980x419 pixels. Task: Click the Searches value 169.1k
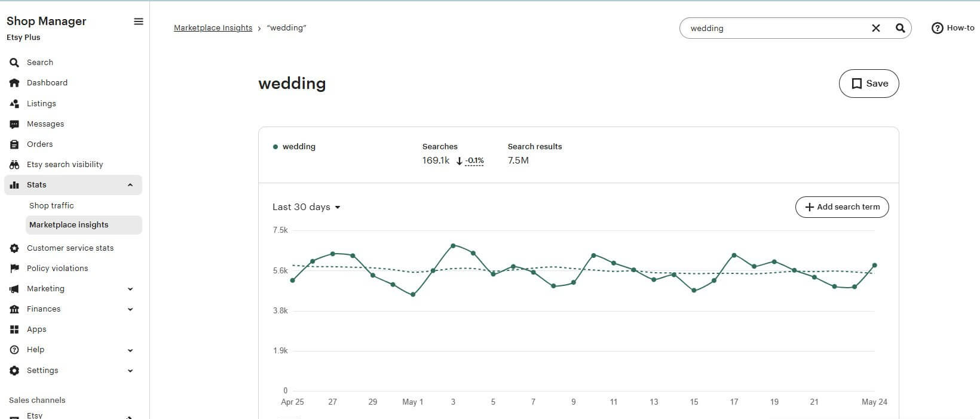coord(436,161)
